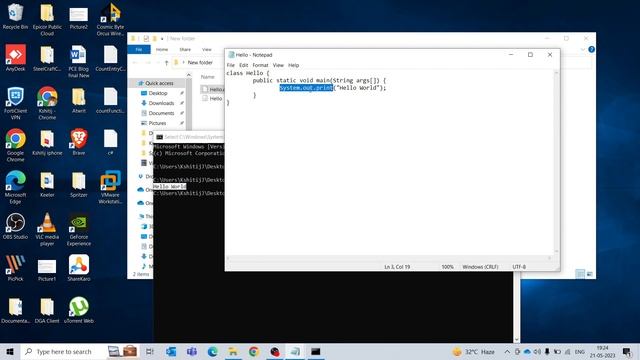Click the Command Prompt title bar icon
This screenshot has height=360, width=640.
[x=160, y=137]
